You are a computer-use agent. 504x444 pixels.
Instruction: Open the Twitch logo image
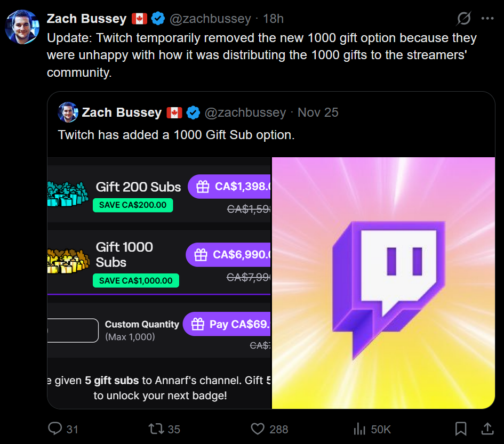click(x=383, y=283)
